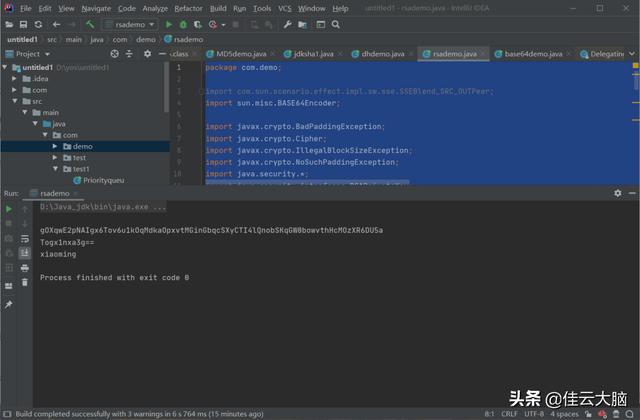Expand the demo package

[x=55, y=146]
